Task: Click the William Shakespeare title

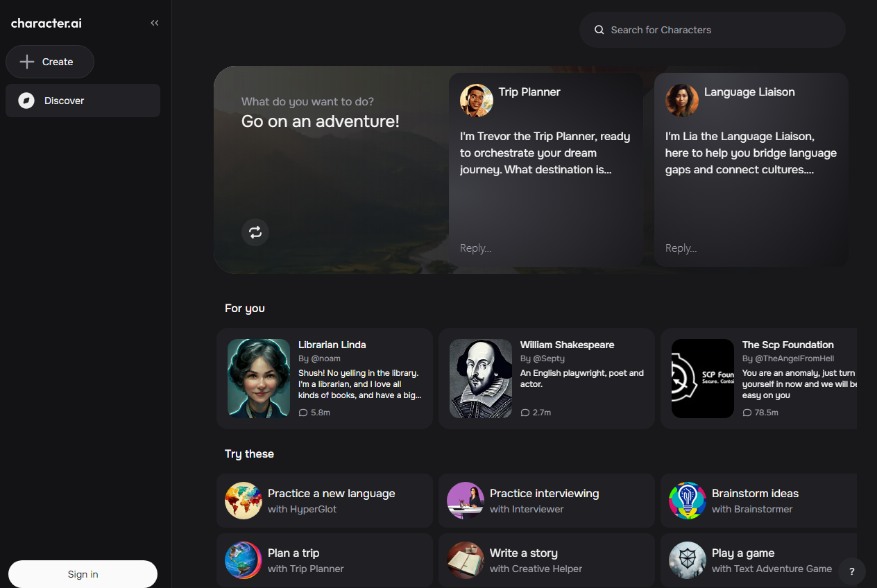Action: pyautogui.click(x=568, y=345)
